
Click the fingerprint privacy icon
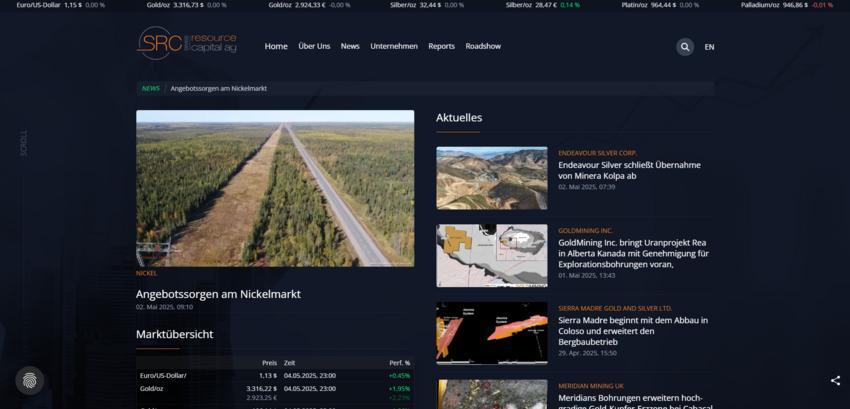coord(29,380)
